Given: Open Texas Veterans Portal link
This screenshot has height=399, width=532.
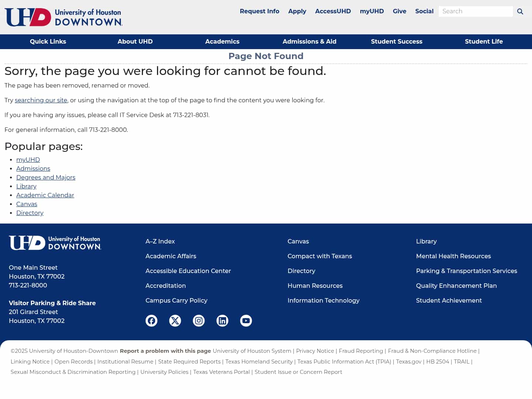Looking at the screenshot, I should click(x=221, y=372).
